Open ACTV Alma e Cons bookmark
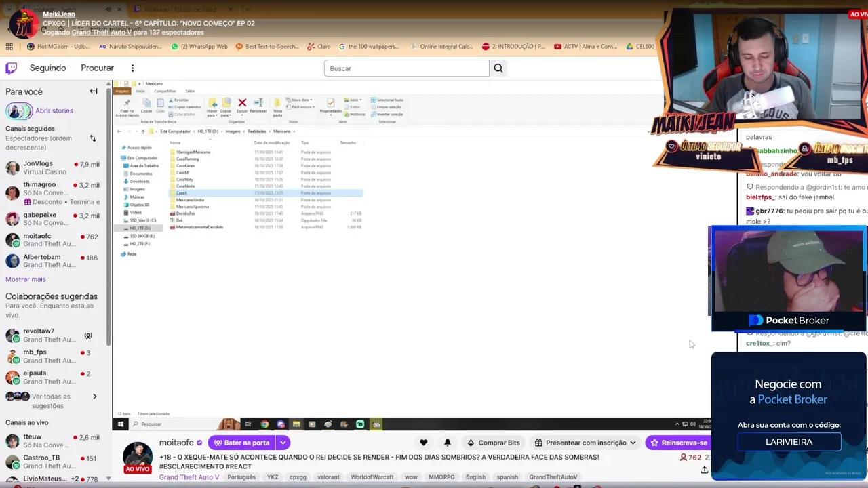The width and height of the screenshot is (868, 488). 586,47
